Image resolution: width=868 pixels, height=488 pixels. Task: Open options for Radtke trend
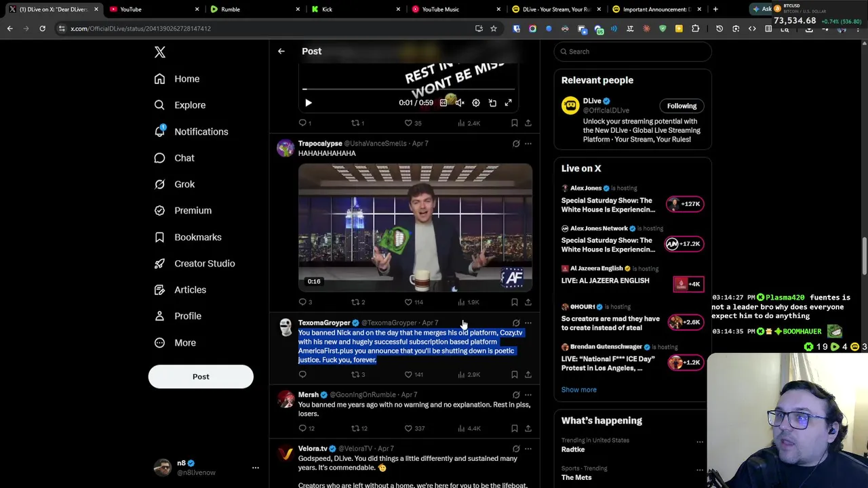pyautogui.click(x=700, y=442)
